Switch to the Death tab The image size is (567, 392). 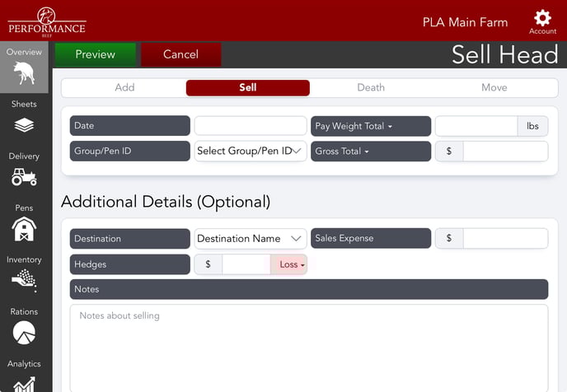click(371, 87)
